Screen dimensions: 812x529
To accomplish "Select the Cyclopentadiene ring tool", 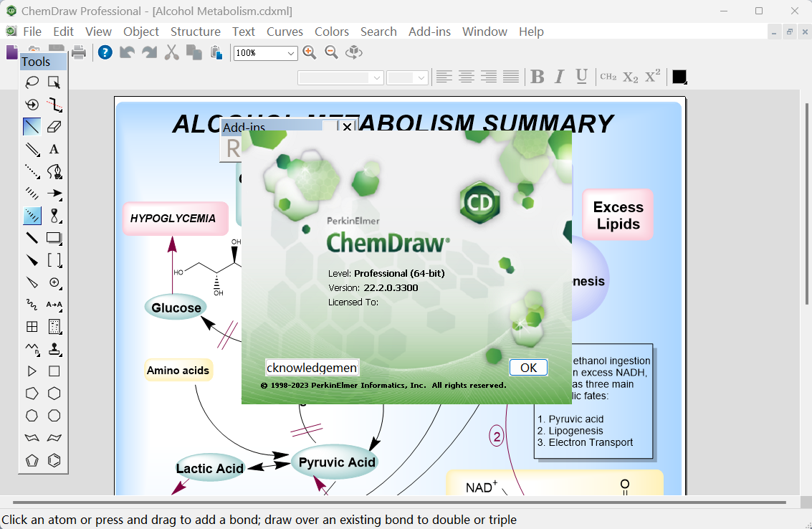I will pos(32,461).
